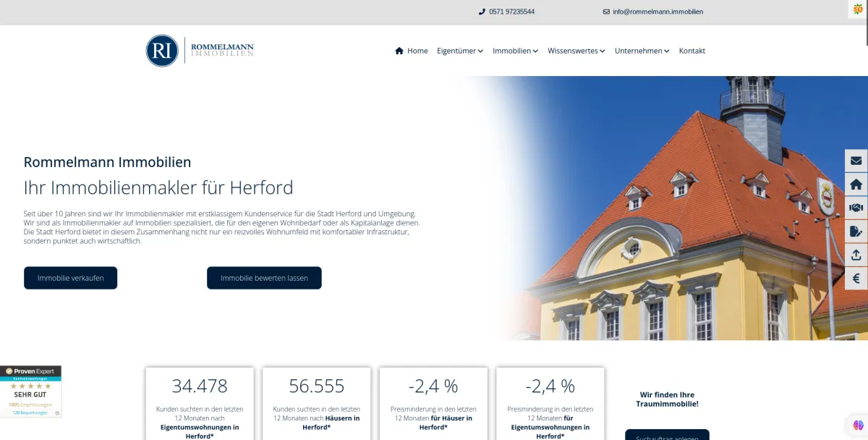Click the heading Ihr Immobilienmakler für Herford

click(x=158, y=187)
